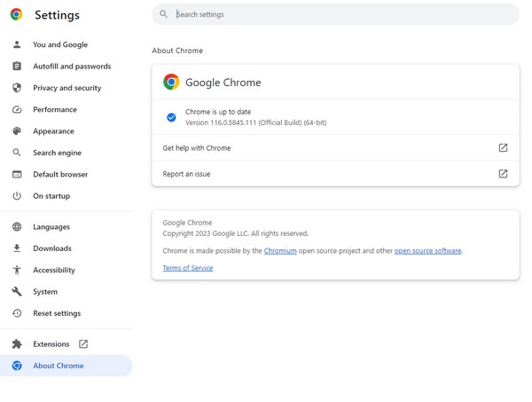
Task: Click the Version 116.0.5845.111 text
Action: click(x=256, y=122)
